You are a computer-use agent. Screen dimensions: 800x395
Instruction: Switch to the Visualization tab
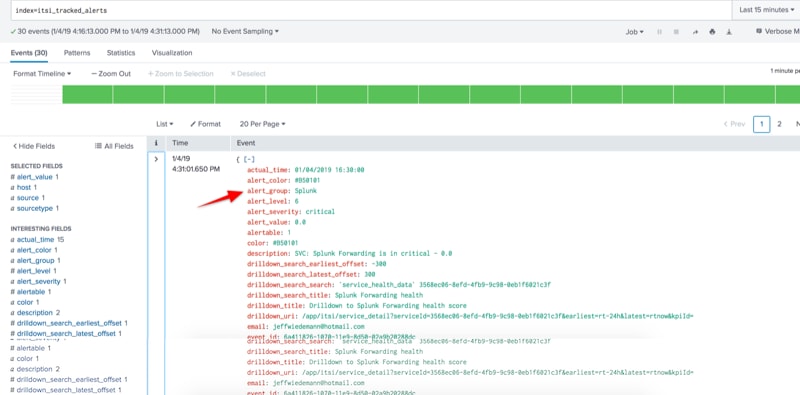(172, 53)
